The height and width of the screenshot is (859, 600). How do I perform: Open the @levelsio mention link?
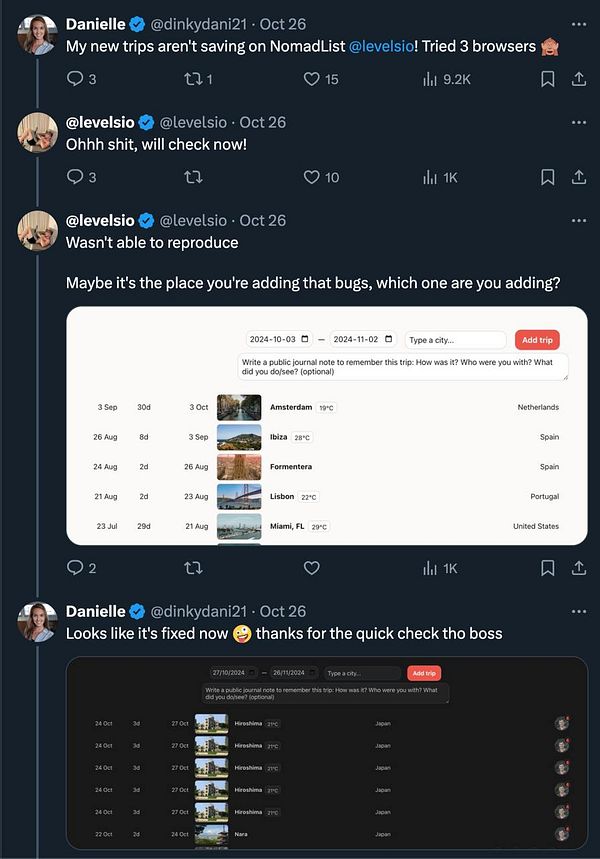tap(381, 46)
